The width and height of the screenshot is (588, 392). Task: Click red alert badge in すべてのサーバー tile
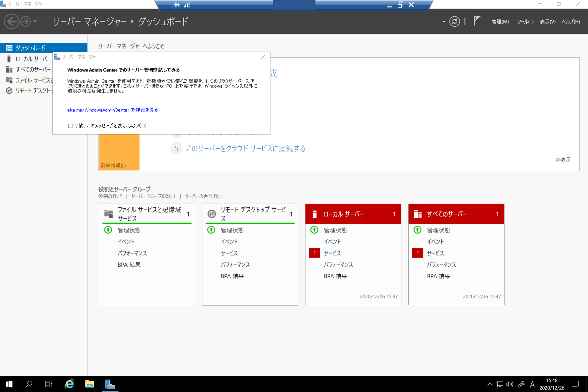(418, 253)
